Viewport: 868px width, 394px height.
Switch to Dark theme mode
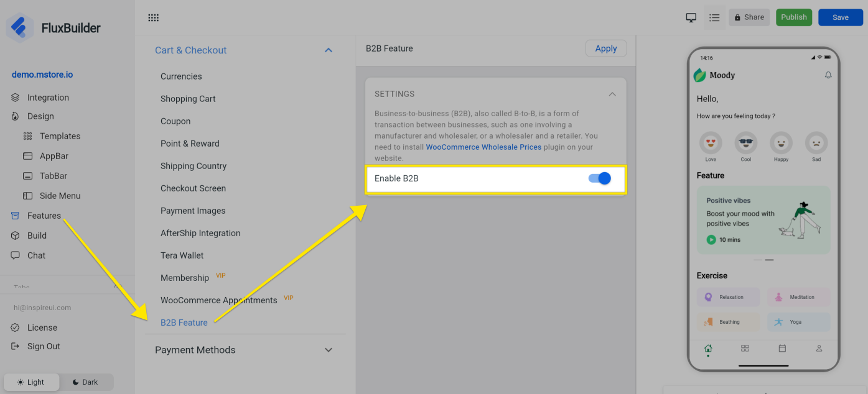[x=85, y=382]
